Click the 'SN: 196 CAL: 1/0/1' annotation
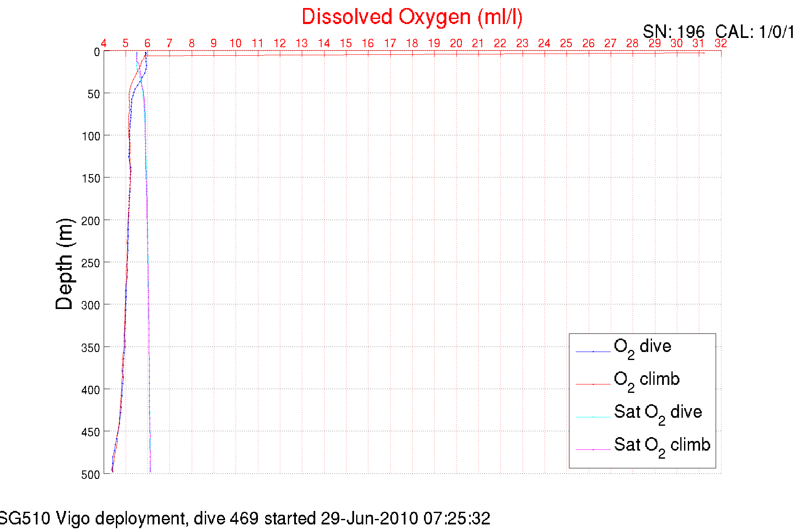This screenshot has width=797, height=532. [719, 32]
